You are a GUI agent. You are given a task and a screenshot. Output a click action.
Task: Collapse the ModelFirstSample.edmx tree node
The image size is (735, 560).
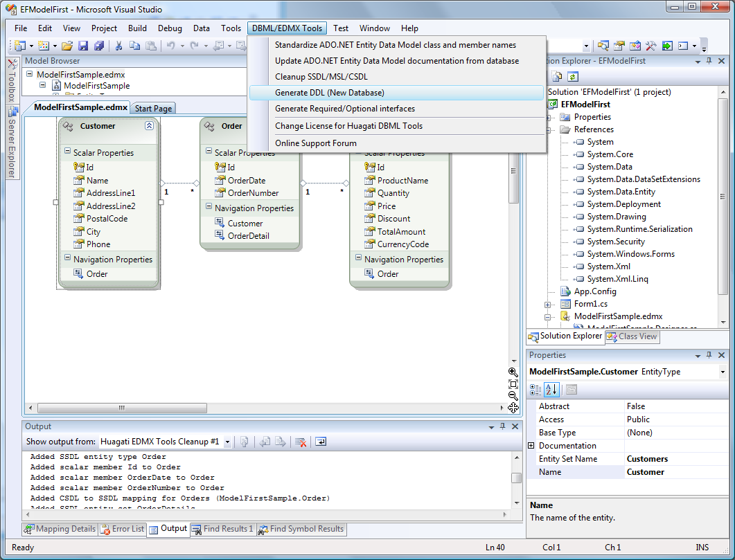click(30, 74)
